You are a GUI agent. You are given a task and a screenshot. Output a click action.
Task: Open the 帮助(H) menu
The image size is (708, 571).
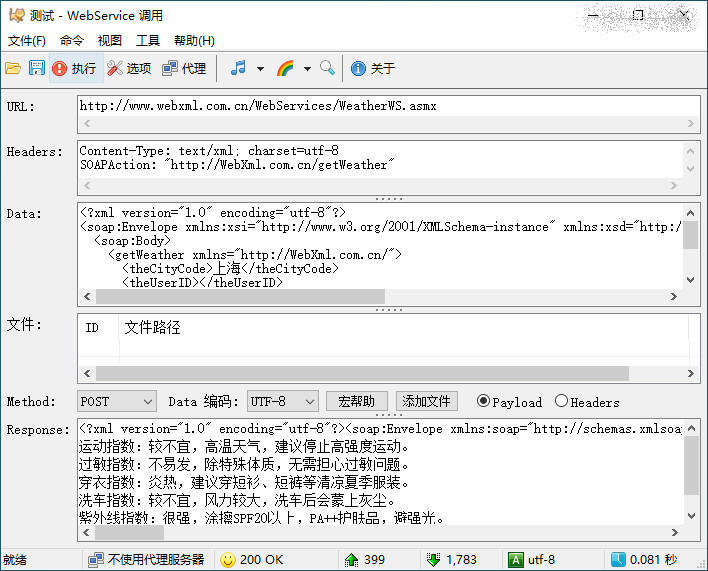coord(194,41)
